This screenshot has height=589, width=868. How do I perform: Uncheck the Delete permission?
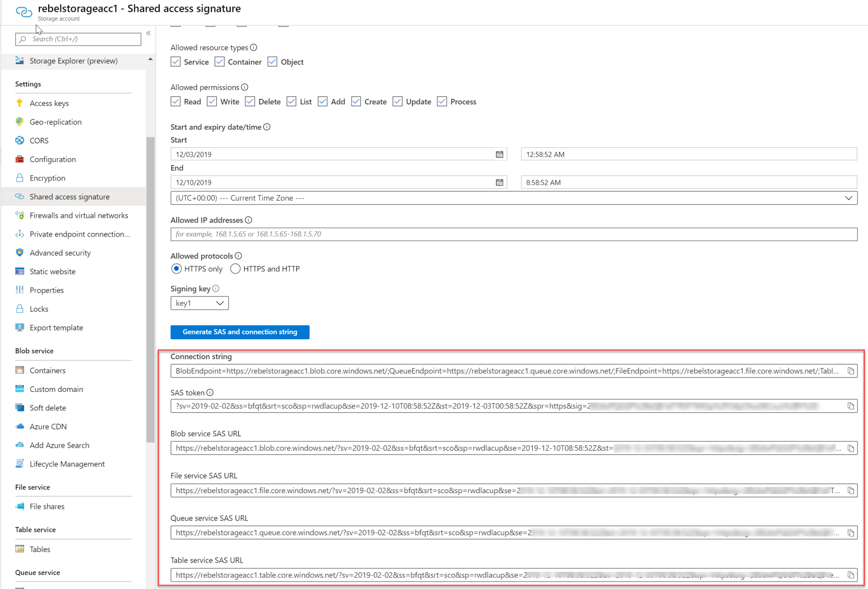[x=250, y=101]
